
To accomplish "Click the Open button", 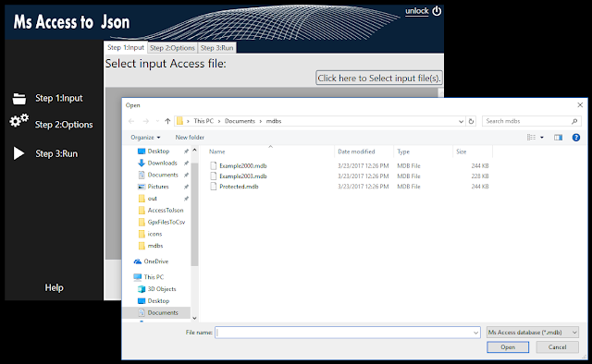I will (508, 347).
